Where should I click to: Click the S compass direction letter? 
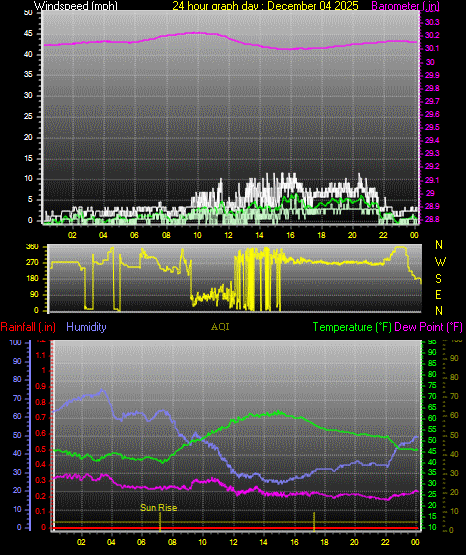438,279
